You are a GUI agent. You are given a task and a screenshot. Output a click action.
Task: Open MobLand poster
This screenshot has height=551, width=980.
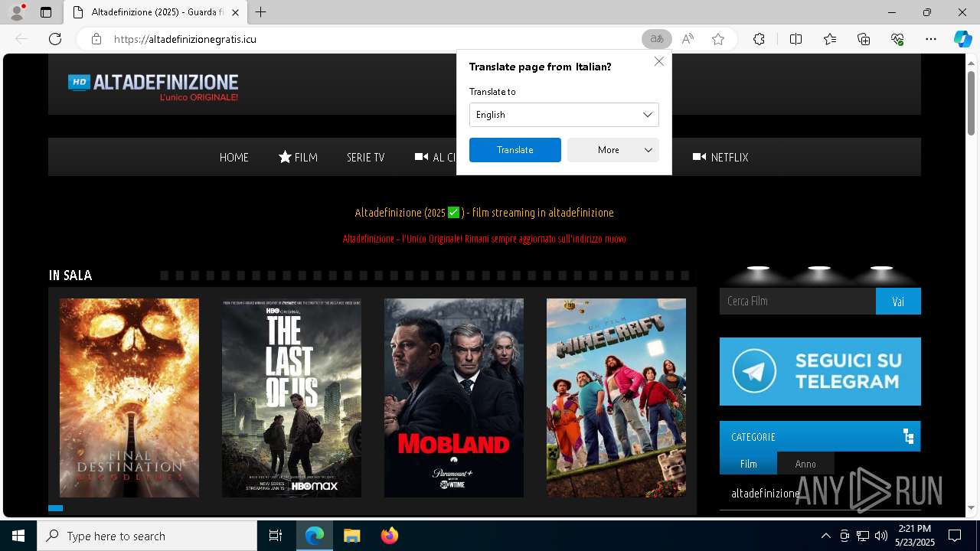click(454, 398)
